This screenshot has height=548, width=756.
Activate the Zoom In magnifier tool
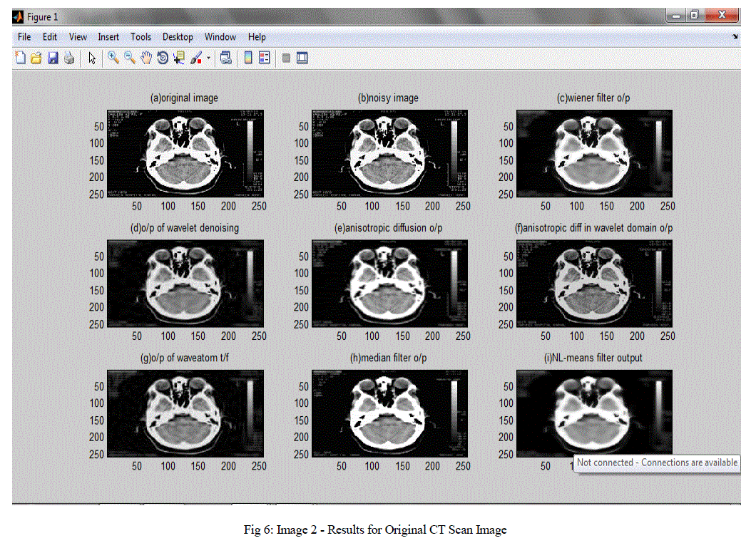(x=113, y=58)
